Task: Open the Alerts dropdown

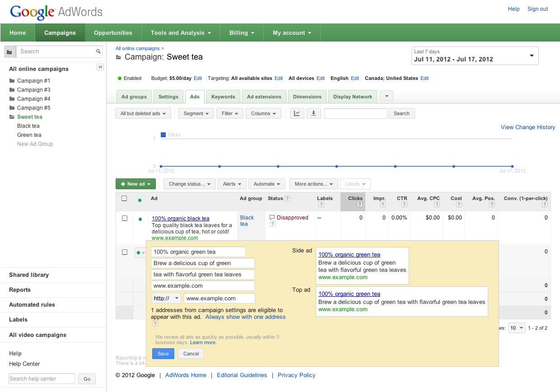Action: pyautogui.click(x=232, y=184)
